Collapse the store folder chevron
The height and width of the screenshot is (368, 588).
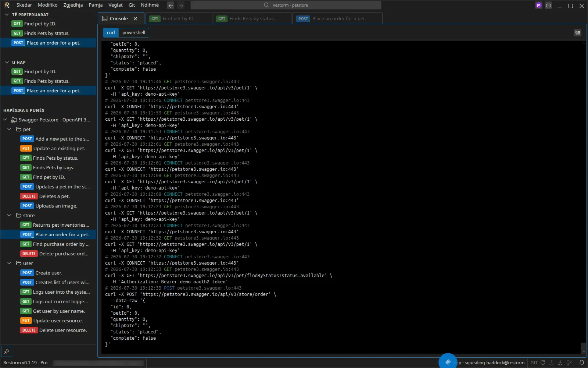(9, 215)
